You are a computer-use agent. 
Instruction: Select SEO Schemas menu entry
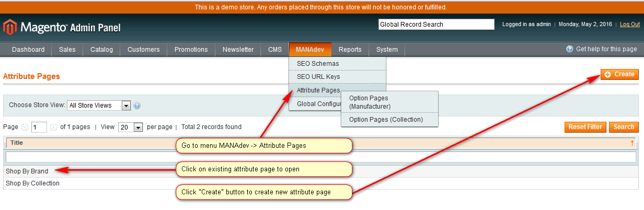click(337, 64)
